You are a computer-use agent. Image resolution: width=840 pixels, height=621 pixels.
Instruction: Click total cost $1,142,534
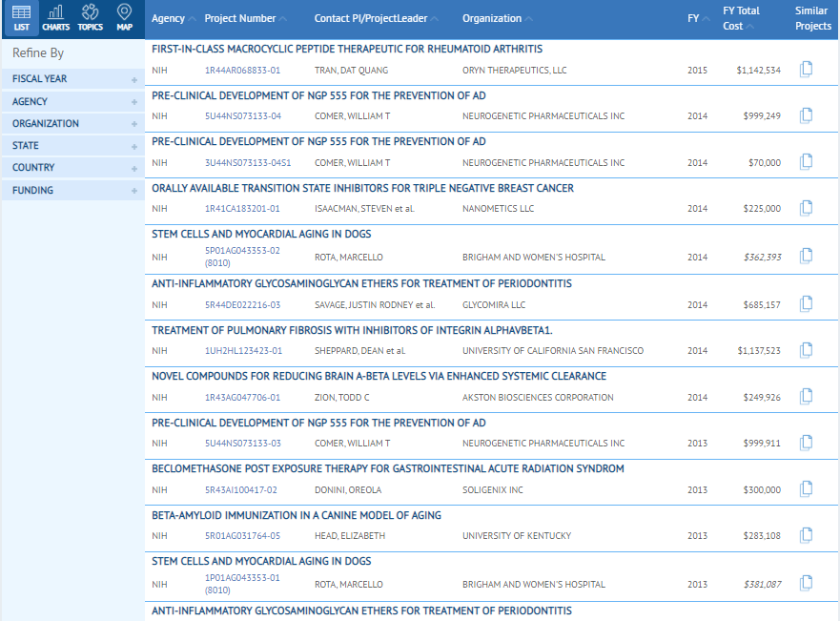759,71
